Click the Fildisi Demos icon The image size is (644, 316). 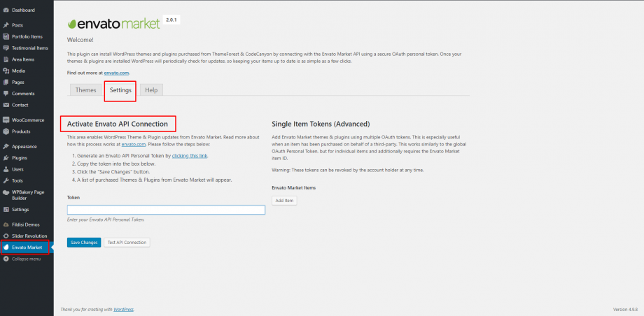click(x=6, y=224)
